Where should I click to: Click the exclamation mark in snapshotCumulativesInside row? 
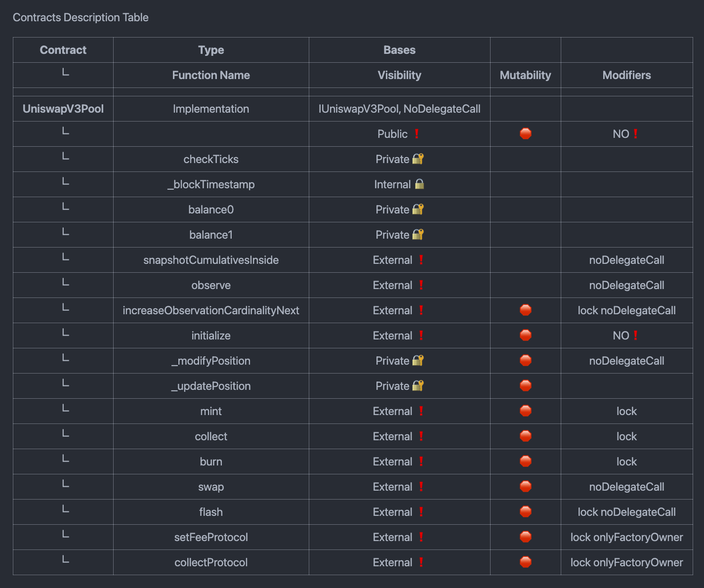tap(421, 260)
